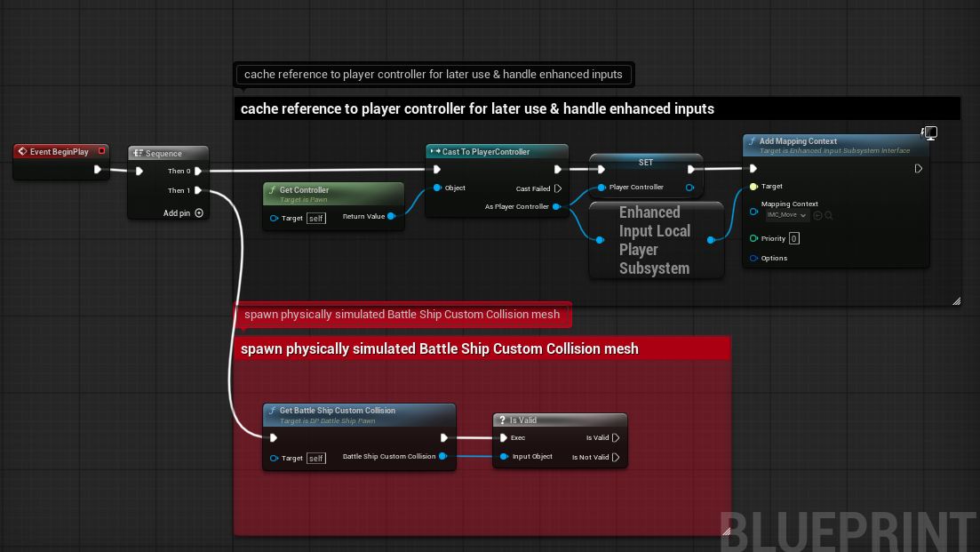The width and height of the screenshot is (980, 552).
Task: Click the red delegate pin on Event BeginPlay
Action: 101,151
